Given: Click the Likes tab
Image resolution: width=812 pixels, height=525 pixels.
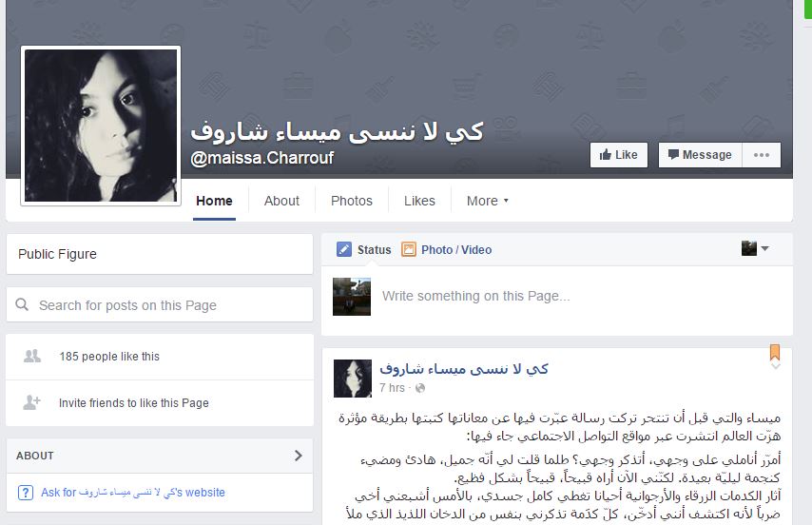Looking at the screenshot, I should coord(419,201).
